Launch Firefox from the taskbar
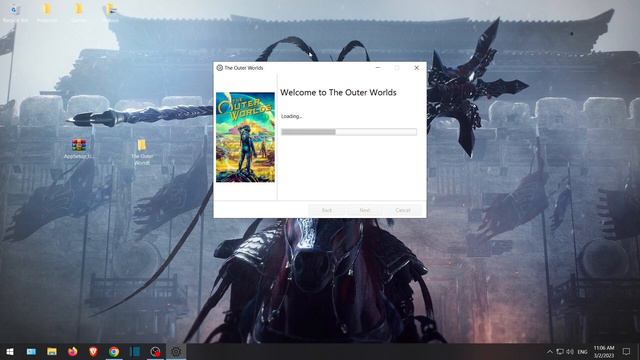Screen dimensions: 640x360 coord(73,351)
